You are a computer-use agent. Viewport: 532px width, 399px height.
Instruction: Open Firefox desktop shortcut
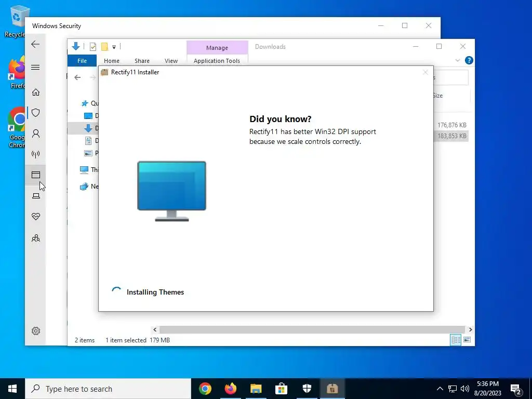(16, 72)
